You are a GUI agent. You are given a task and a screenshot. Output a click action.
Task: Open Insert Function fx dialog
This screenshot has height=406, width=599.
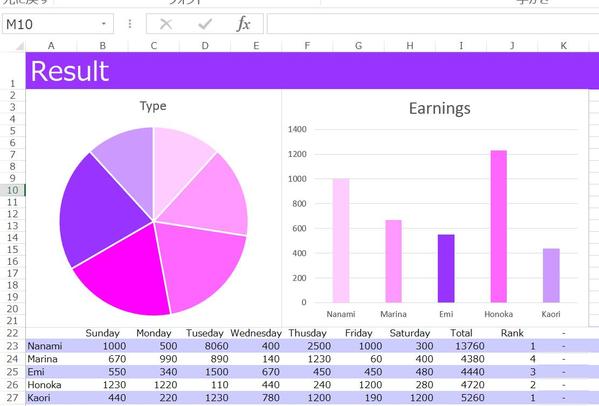point(243,24)
